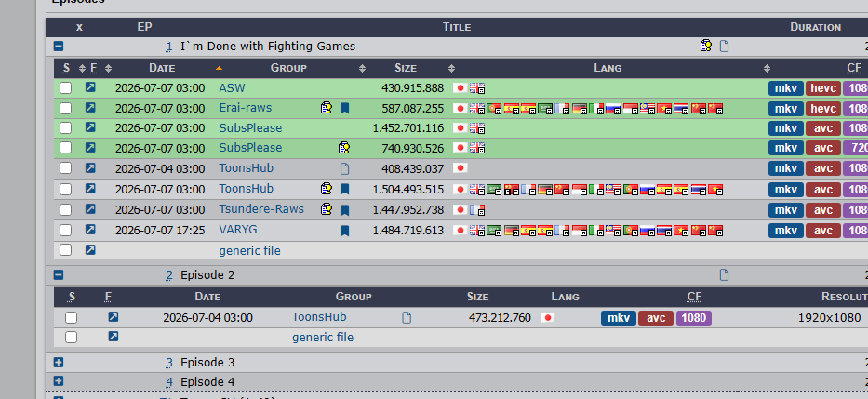Viewport: 868px width, 399px height.
Task: Click sort arrows in Size column header
Action: coord(451,68)
